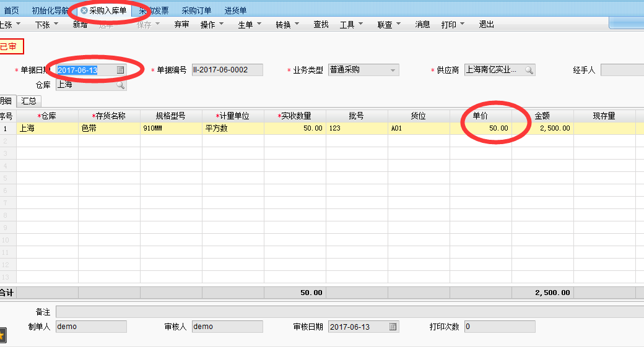Select the 单价 cell showing 50.00

pyautogui.click(x=481, y=128)
